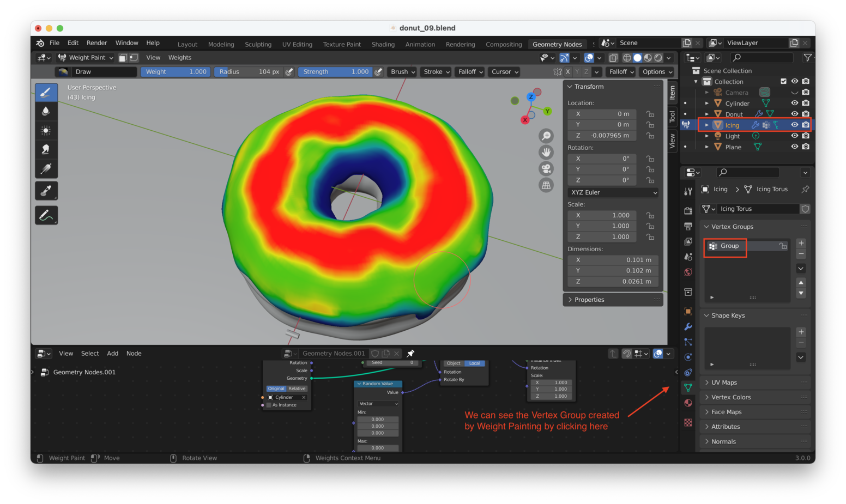846x504 pixels.
Task: Click the Relative button on the Cylinder node
Action: pos(297,388)
